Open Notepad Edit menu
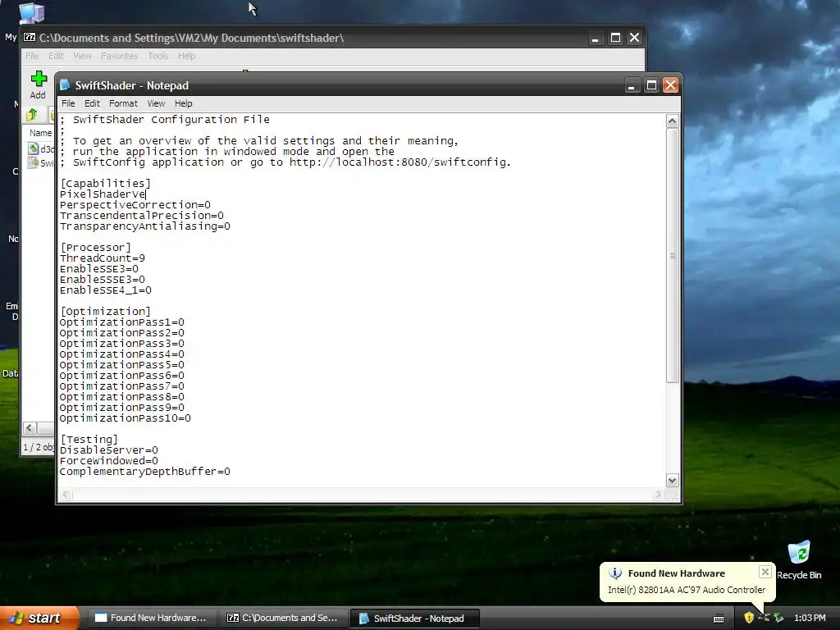 click(92, 103)
